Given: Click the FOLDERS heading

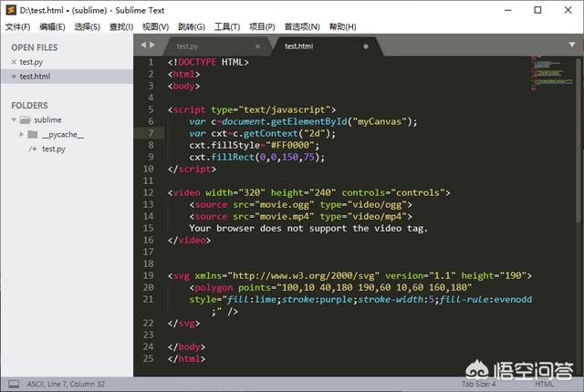Looking at the screenshot, I should click(x=29, y=106).
